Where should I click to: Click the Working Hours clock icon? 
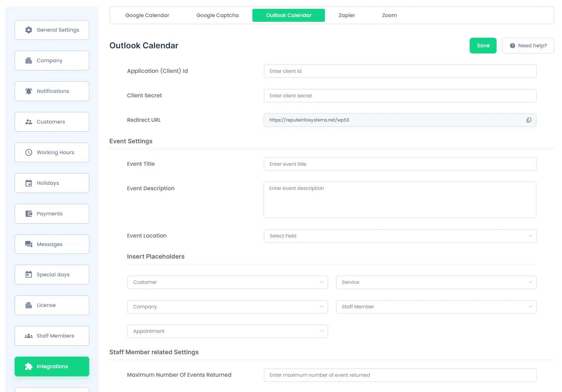[29, 152]
